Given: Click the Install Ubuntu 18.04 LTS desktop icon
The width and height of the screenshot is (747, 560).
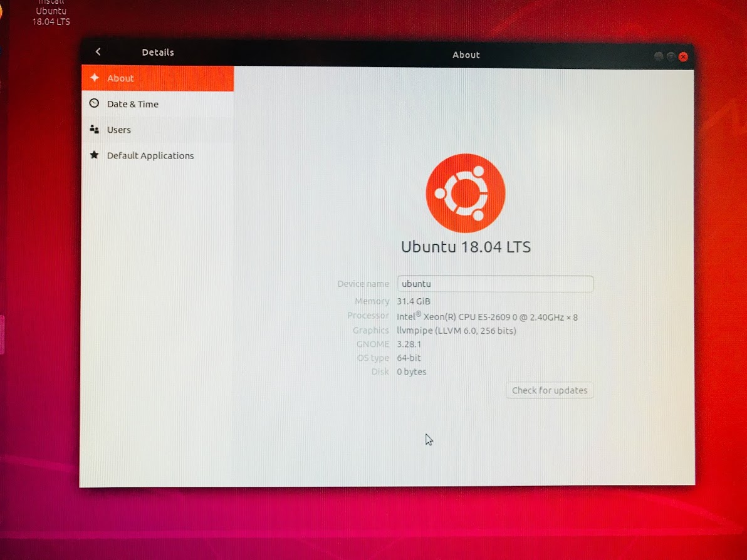Looking at the screenshot, I should pos(51,13).
